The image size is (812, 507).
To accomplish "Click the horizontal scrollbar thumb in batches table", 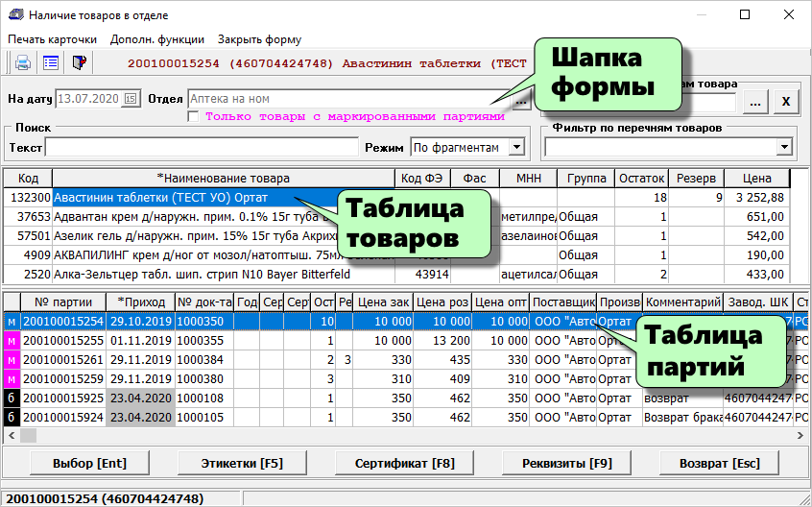I will tap(28, 436).
